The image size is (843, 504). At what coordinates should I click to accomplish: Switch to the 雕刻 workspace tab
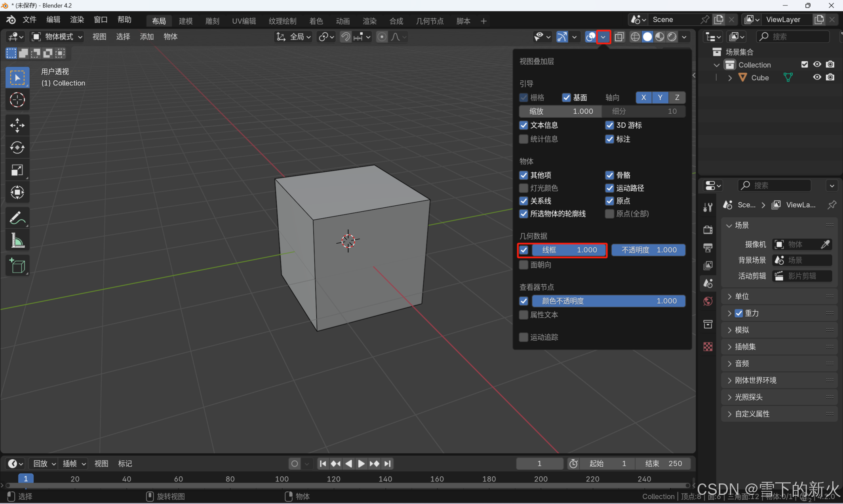(x=212, y=21)
